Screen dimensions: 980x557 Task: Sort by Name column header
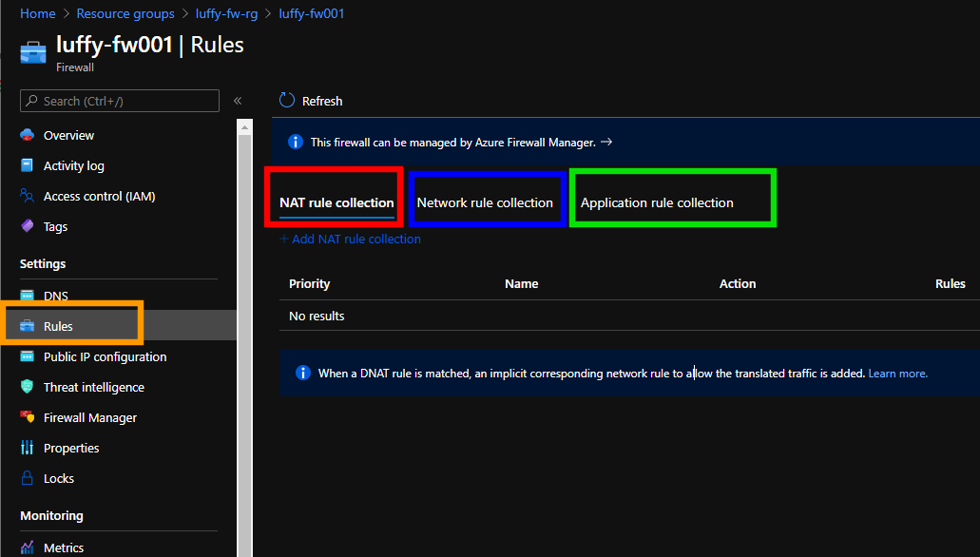coord(521,284)
